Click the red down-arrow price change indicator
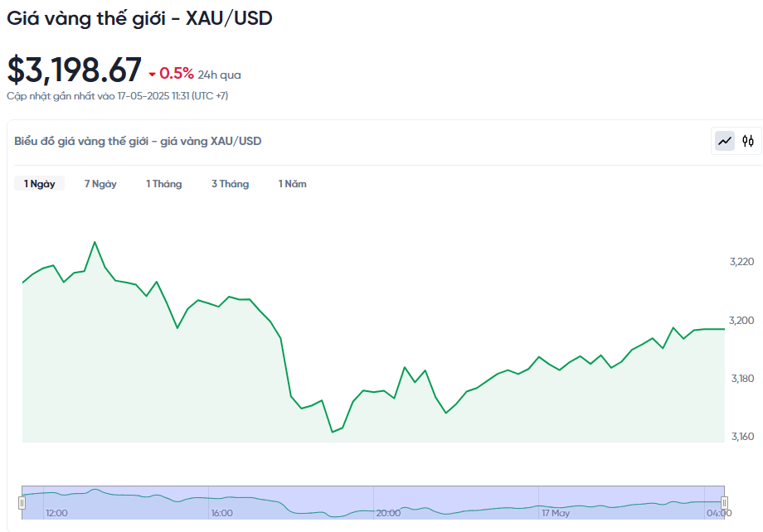The width and height of the screenshot is (763, 532). tap(153, 75)
